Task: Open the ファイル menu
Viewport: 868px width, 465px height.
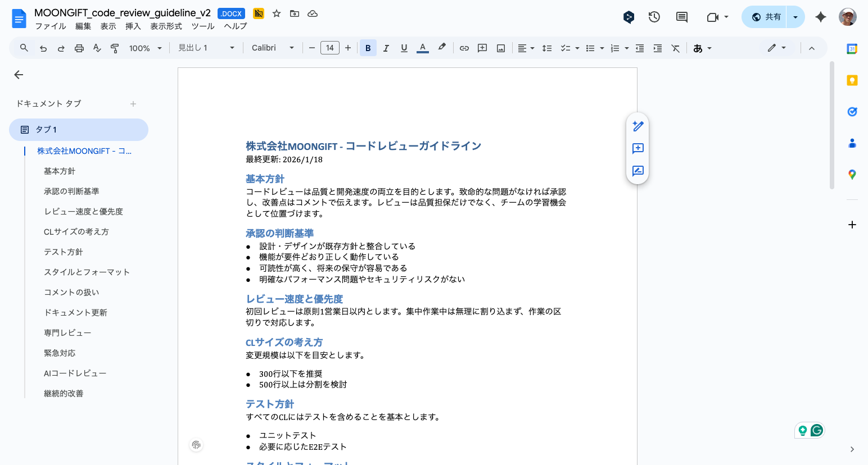Action: 51,26
